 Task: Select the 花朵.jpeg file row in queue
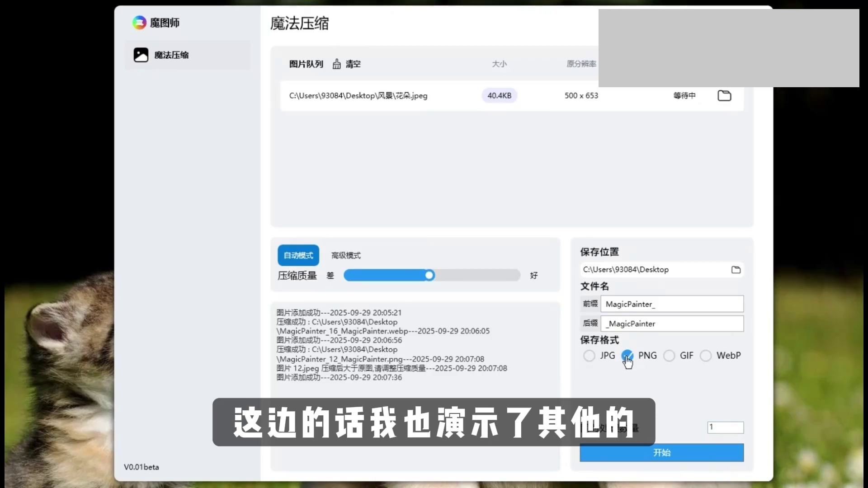click(358, 96)
